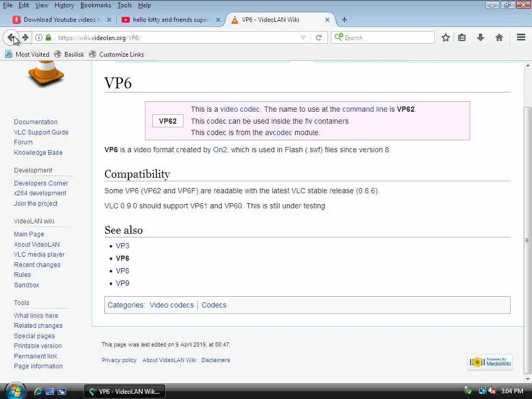The height and width of the screenshot is (399, 532).
Task: Reload the page with the refresh icon
Action: pos(318,37)
